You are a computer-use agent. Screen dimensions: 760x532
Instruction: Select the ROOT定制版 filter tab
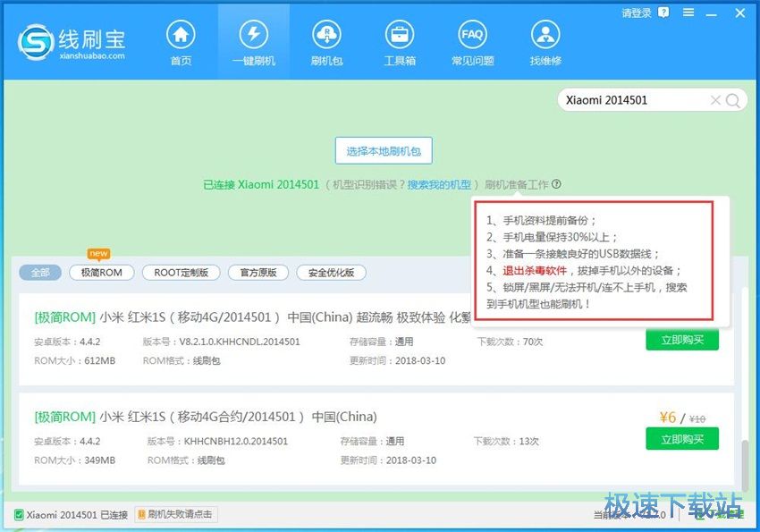coord(182,273)
